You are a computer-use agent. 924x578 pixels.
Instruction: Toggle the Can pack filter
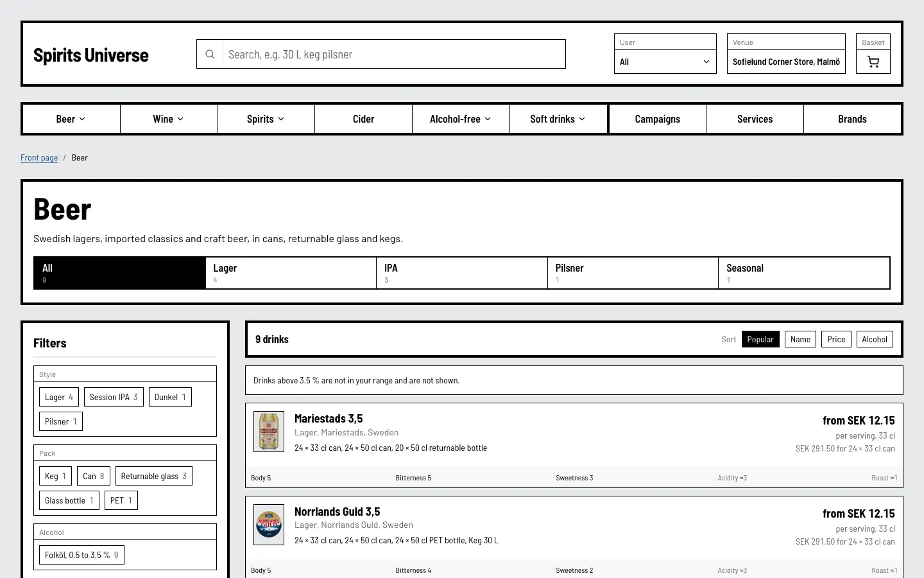(x=94, y=476)
